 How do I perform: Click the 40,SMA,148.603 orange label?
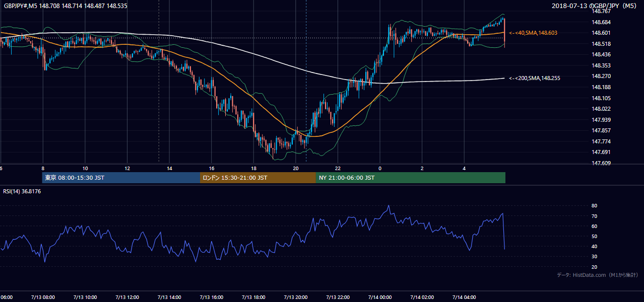tap(533, 33)
